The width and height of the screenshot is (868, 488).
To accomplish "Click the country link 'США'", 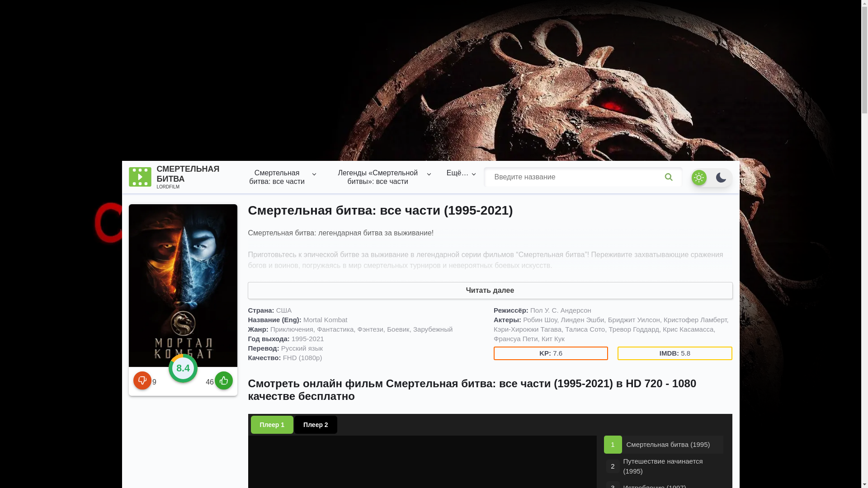I will (284, 310).
